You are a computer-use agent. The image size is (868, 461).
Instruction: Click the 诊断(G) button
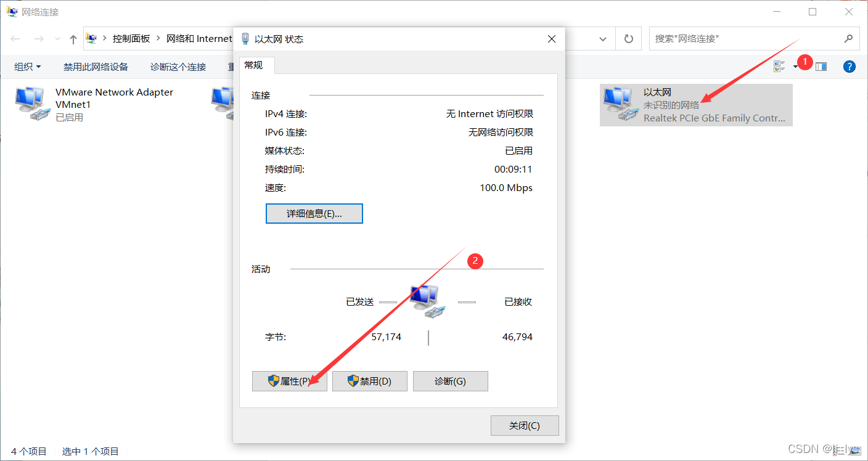click(x=451, y=381)
